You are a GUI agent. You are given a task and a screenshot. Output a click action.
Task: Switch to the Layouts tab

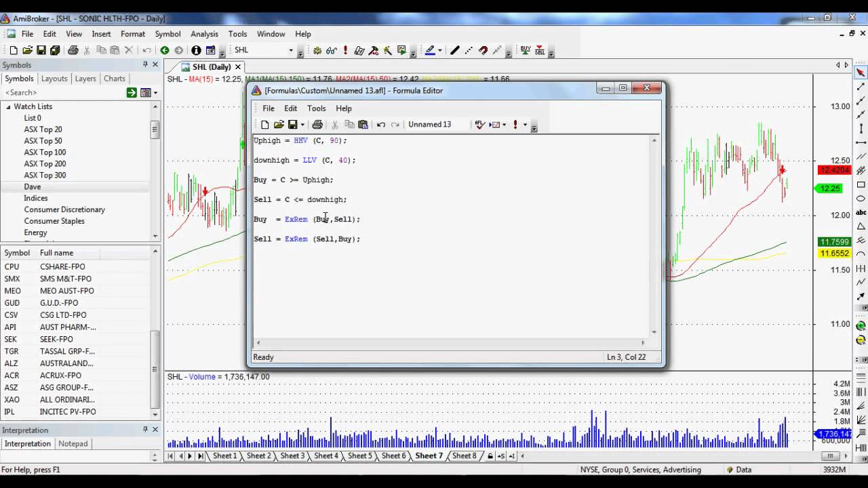(54, 79)
